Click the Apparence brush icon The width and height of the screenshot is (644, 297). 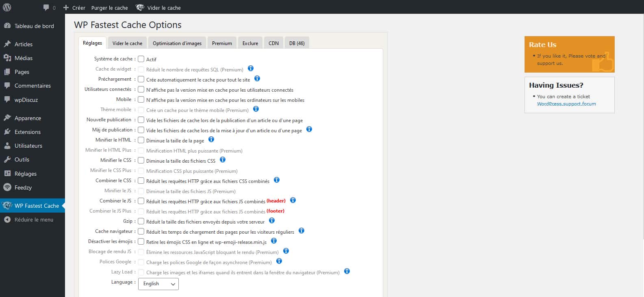click(7, 118)
